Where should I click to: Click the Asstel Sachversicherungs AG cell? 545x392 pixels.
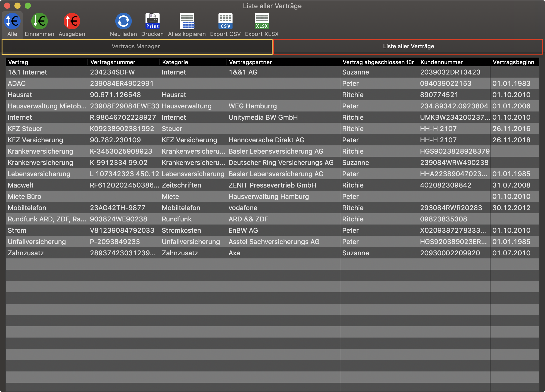pos(274,242)
